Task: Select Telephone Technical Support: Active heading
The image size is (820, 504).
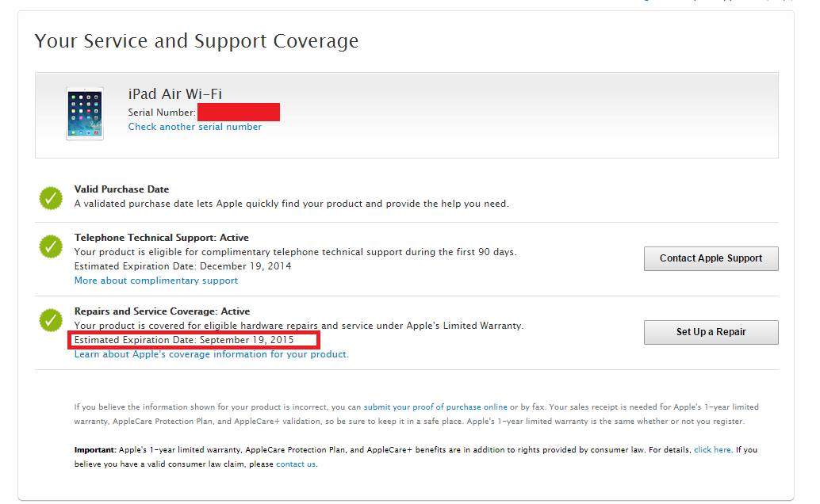Action: coord(161,238)
